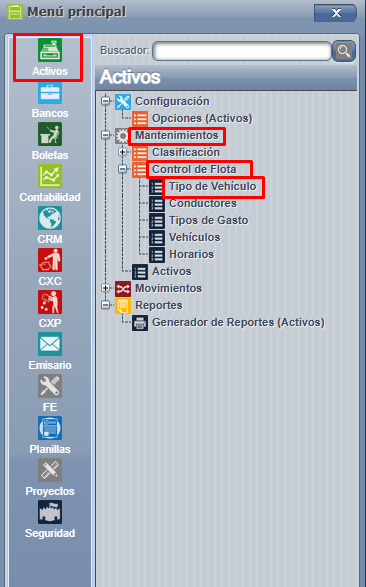Open the Activos maintenance entry in tree
Viewport: 366px width, 587px height.
click(171, 271)
